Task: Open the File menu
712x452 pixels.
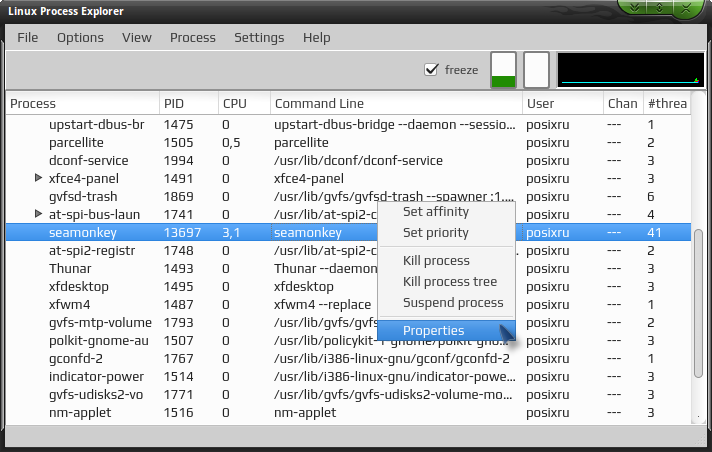Action: tap(28, 37)
